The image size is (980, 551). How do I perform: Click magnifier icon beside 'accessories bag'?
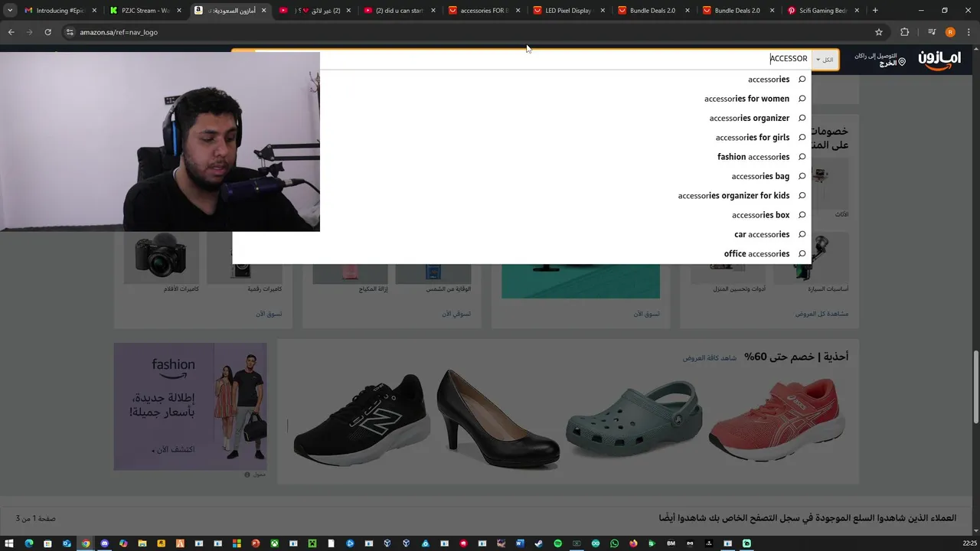(x=802, y=176)
